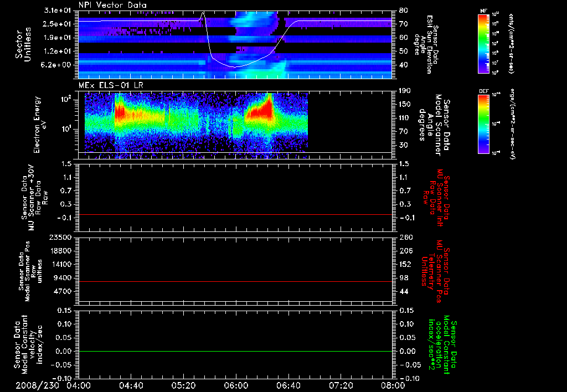The height and width of the screenshot is (392, 567).
Task: Click the red MU Scanner Int Raw Data title
Action: click(x=435, y=198)
